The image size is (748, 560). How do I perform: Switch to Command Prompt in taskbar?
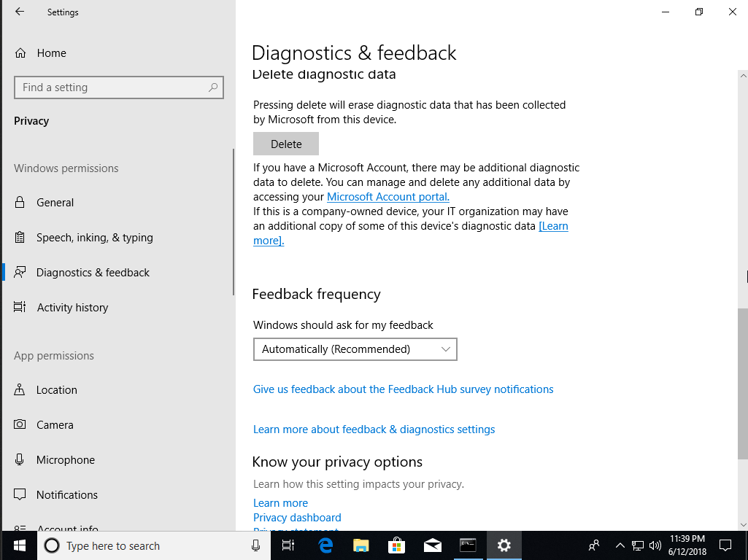point(468,545)
